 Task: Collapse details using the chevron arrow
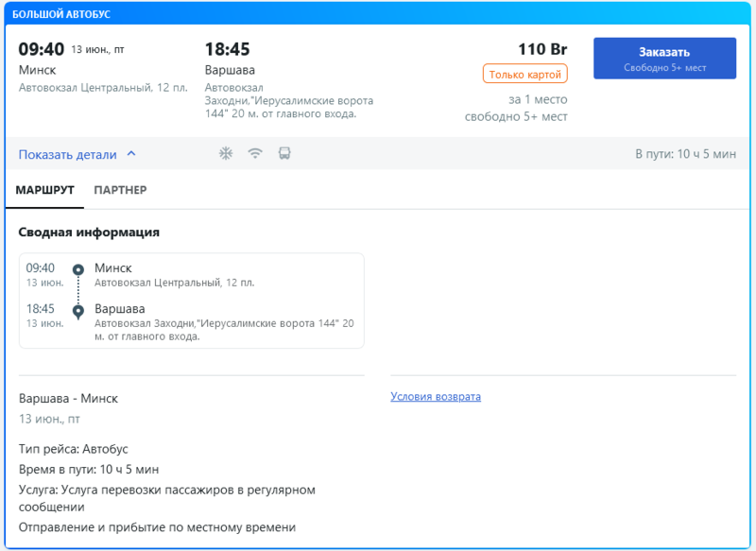131,154
